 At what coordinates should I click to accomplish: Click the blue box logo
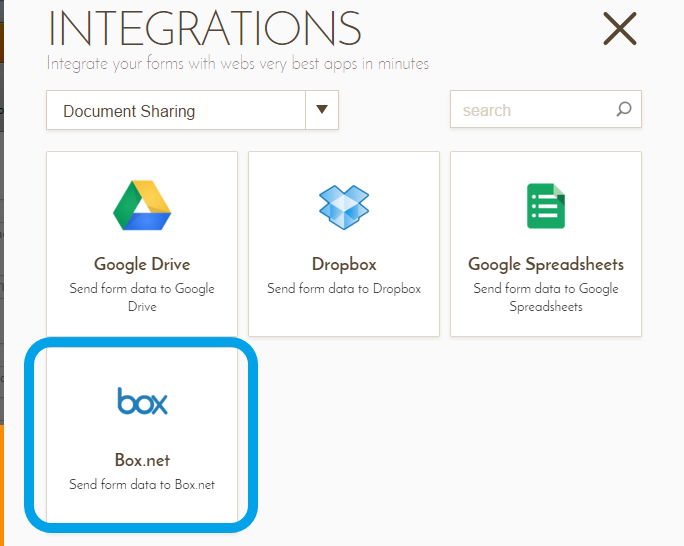tap(142, 401)
